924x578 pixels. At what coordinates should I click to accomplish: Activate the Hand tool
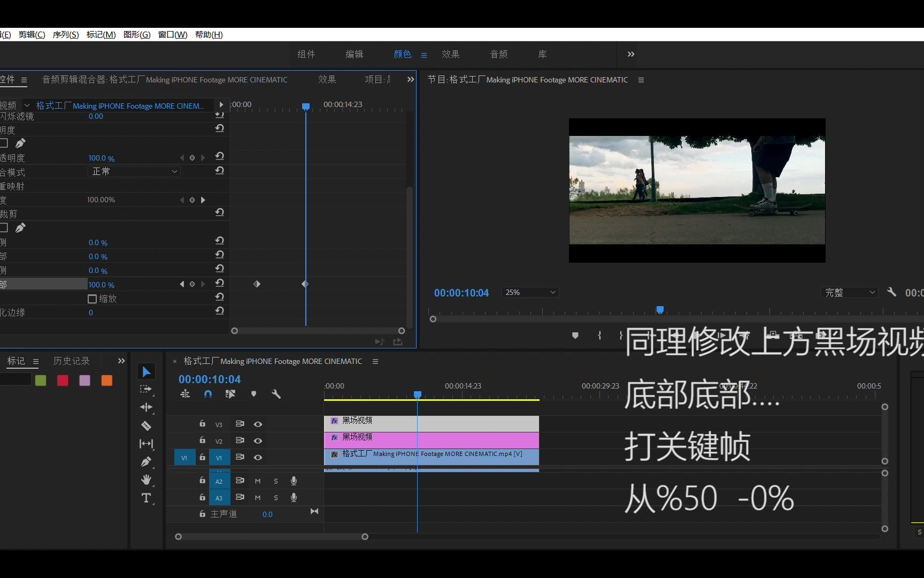(x=146, y=480)
